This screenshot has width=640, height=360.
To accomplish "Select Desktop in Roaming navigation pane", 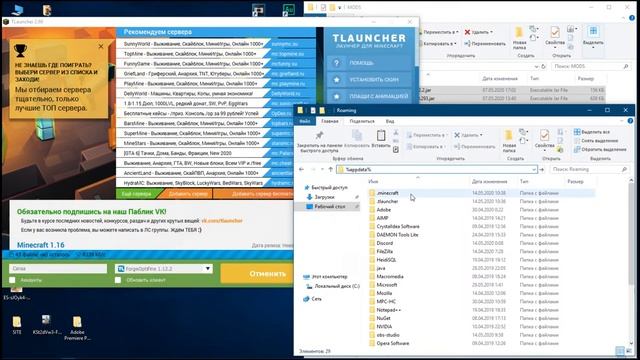I will coord(329,207).
